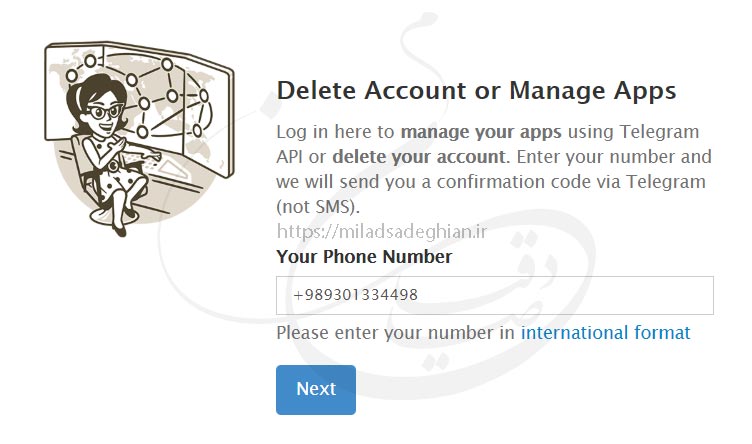The width and height of the screenshot is (752, 444).
Task: Click the Please enter your number helper text
Action: tap(396, 332)
